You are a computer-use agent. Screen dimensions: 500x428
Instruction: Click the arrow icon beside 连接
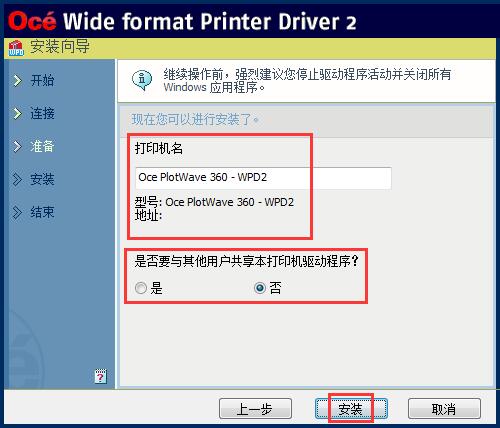click(17, 114)
